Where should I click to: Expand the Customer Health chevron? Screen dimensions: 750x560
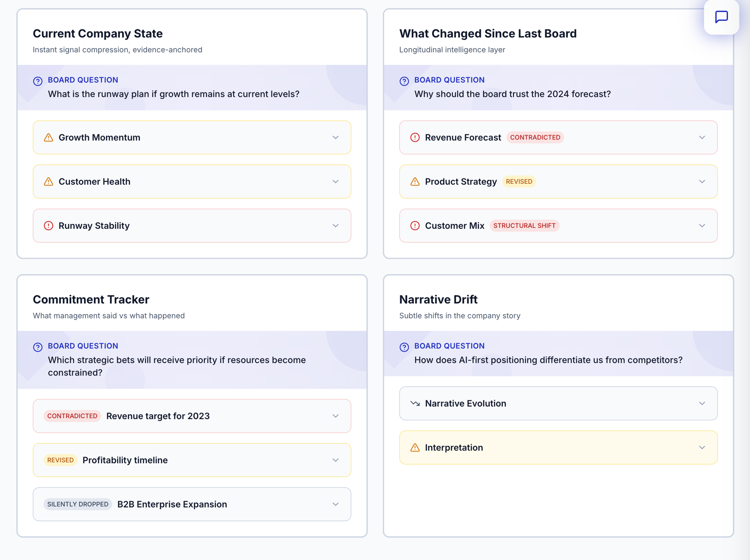point(335,182)
